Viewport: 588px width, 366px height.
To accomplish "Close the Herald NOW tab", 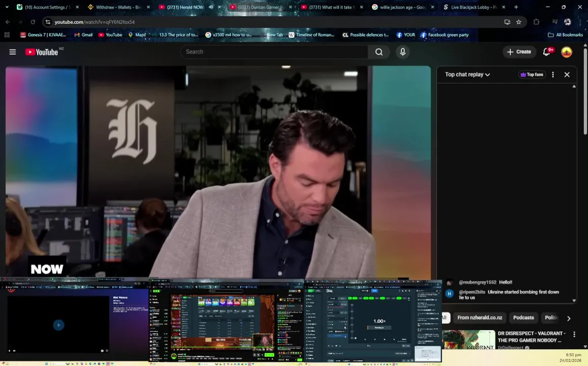I will click(x=220, y=7).
